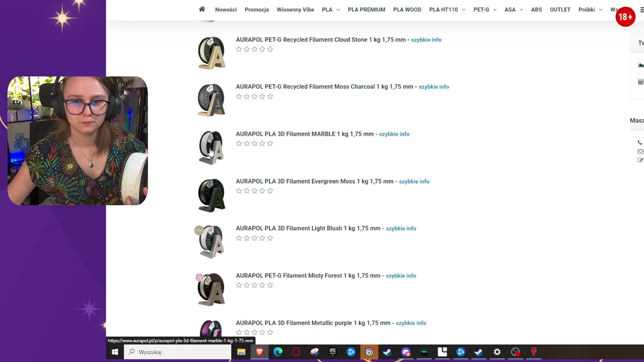This screenshot has height=362, width=644.
Task: Open PLA Evergreen Moss product link
Action: point(314,182)
